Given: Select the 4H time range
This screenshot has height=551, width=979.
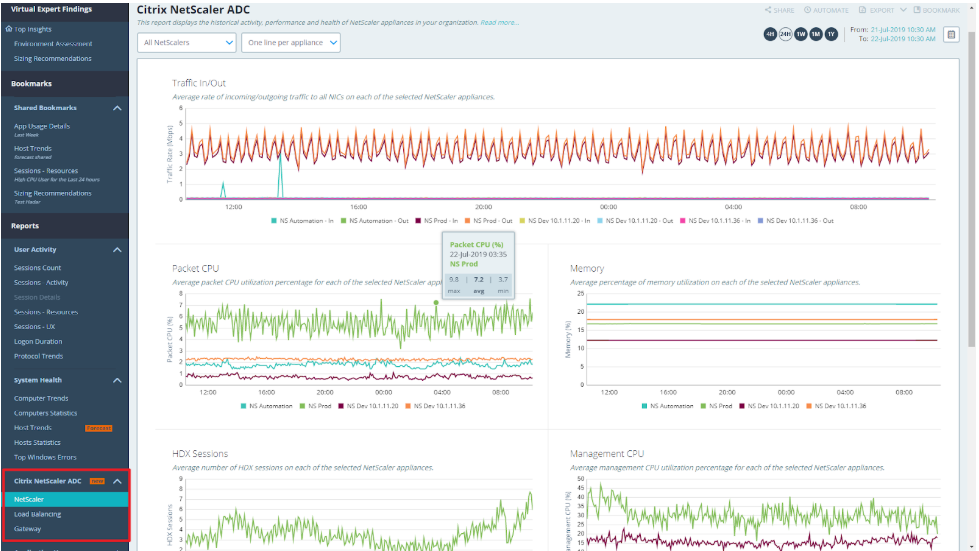Looking at the screenshot, I should pyautogui.click(x=770, y=34).
